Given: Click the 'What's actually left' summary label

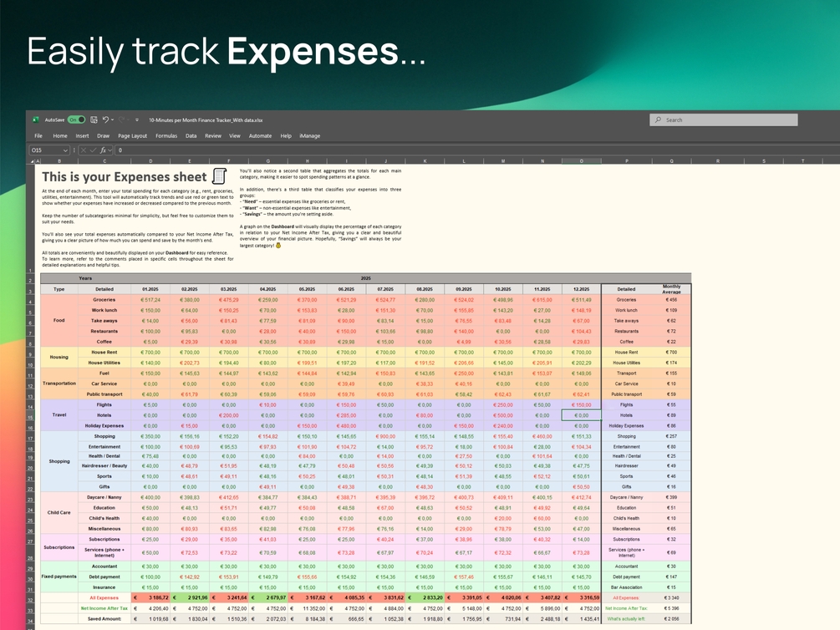Looking at the screenshot, I should coord(626,619).
